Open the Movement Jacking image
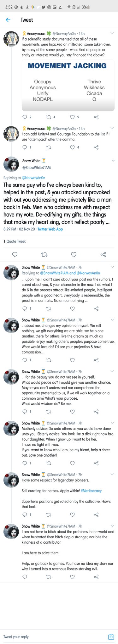 pyautogui.click(x=68, y=85)
